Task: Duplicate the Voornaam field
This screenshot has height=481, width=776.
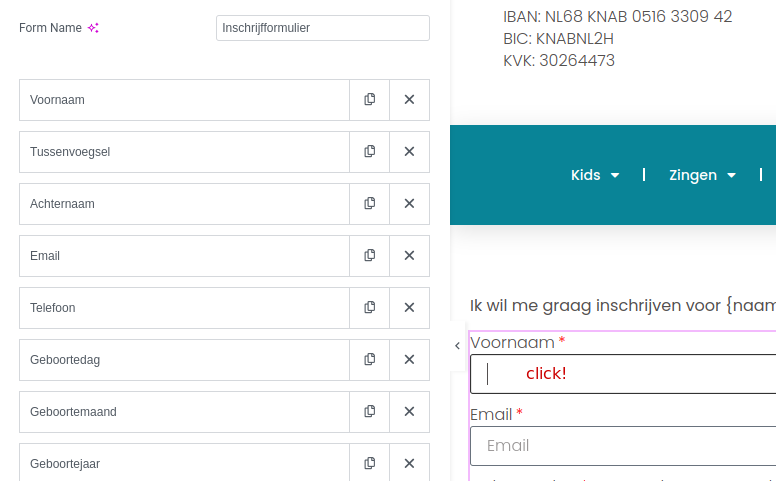Action: (x=369, y=100)
